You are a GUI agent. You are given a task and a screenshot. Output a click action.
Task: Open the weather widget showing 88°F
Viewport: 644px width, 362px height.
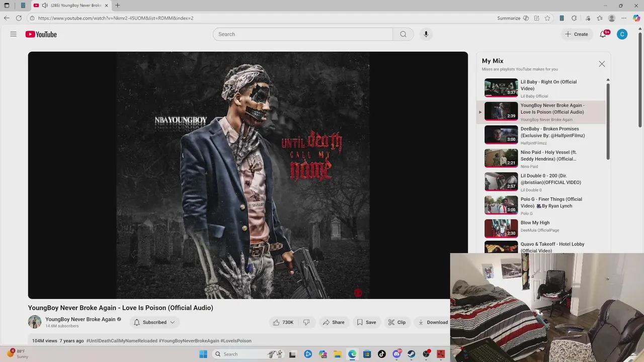pyautogui.click(x=18, y=354)
